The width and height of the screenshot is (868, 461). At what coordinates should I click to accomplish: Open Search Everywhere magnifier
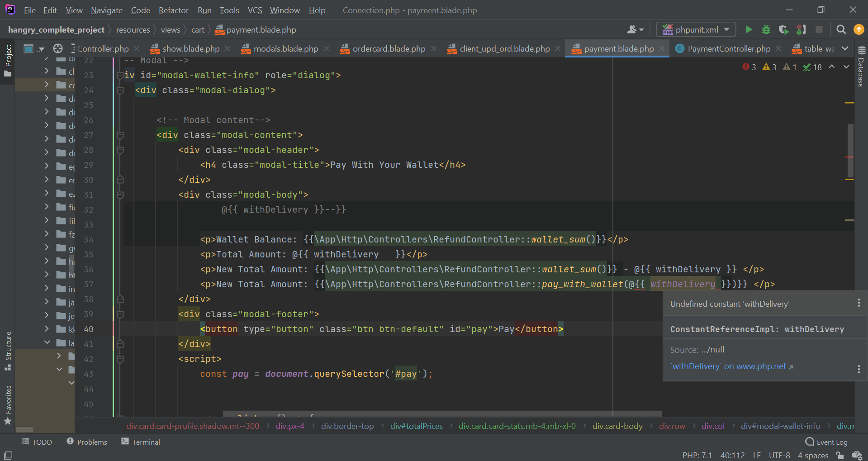pos(841,30)
